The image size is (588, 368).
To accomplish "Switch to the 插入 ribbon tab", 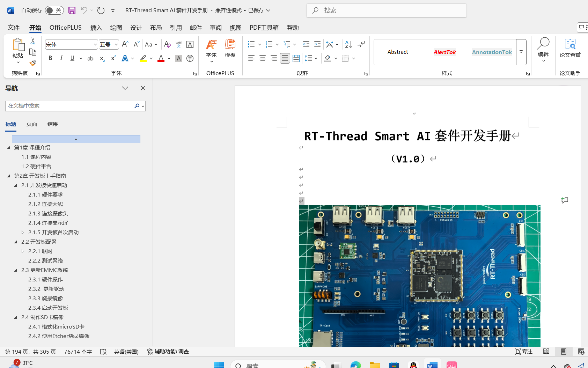I will [x=96, y=28].
